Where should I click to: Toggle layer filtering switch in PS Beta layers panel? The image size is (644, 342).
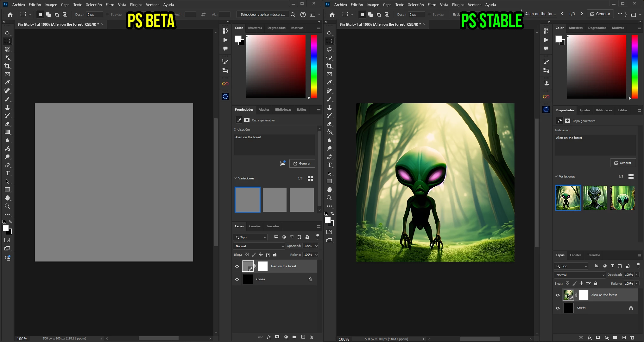tap(318, 236)
